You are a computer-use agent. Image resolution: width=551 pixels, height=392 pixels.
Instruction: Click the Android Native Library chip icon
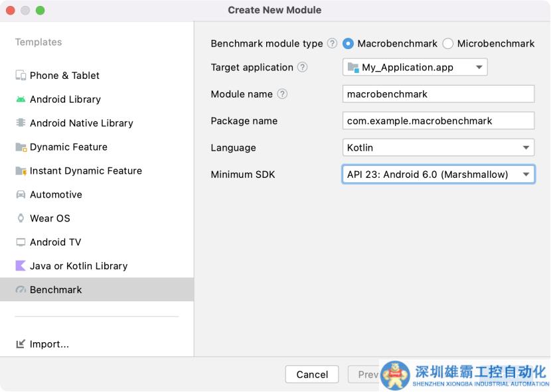tap(21, 123)
